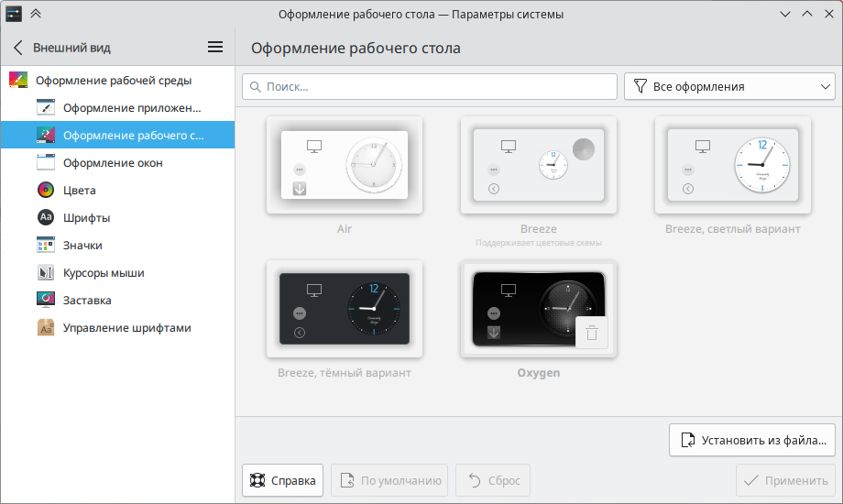The width and height of the screenshot is (843, 504).
Task: Click the Значки icon
Action: click(46, 245)
